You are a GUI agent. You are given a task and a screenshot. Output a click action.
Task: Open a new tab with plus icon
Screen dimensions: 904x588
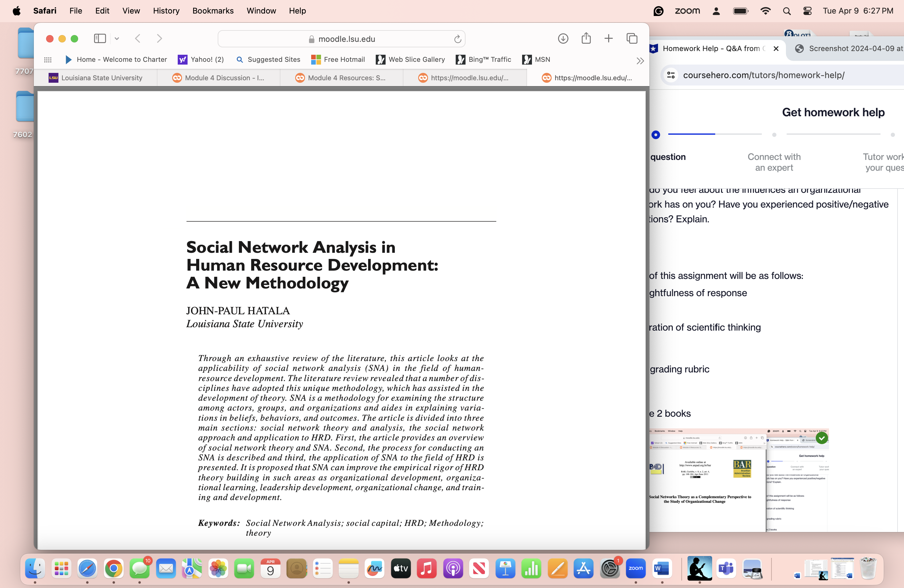pos(609,38)
